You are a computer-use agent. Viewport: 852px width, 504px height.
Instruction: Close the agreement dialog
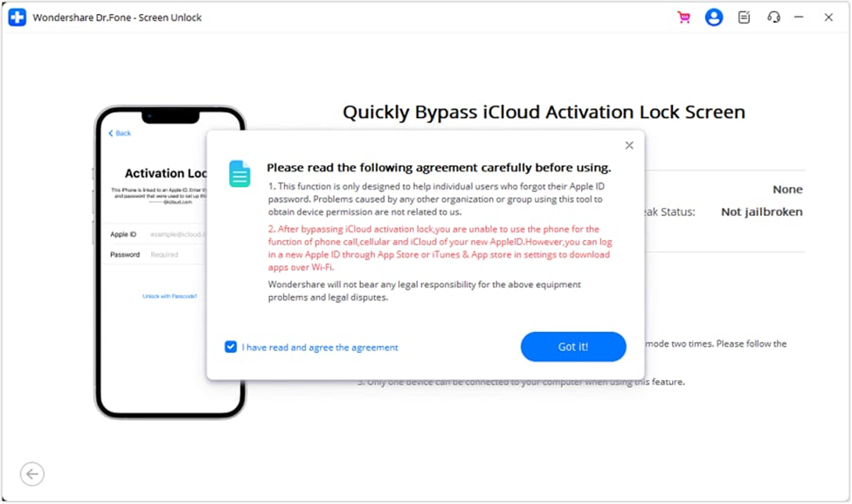point(629,146)
